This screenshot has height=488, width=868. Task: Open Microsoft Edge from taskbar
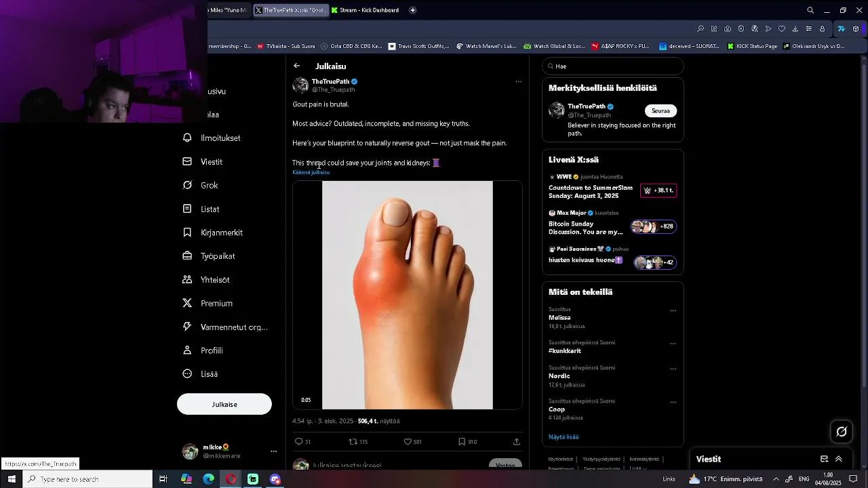point(208,479)
